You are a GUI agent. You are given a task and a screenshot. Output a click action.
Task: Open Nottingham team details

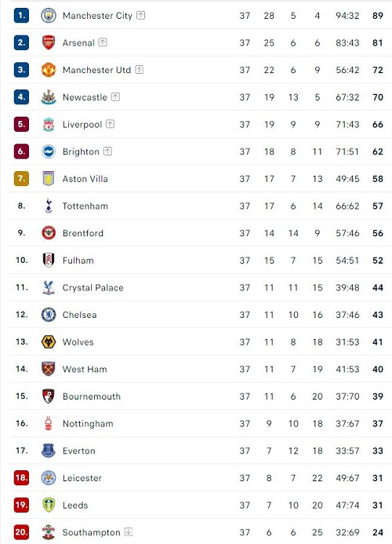(x=88, y=424)
